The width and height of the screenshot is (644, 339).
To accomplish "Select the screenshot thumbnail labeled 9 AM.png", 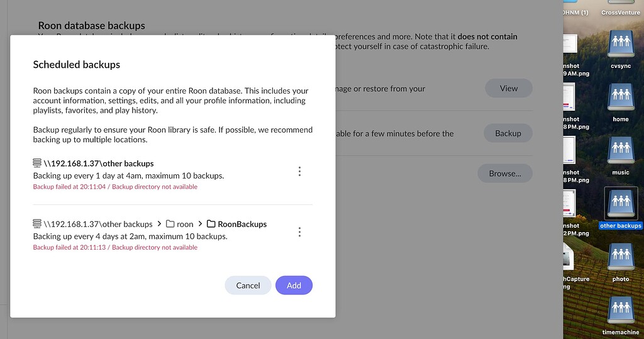I will 570,43.
